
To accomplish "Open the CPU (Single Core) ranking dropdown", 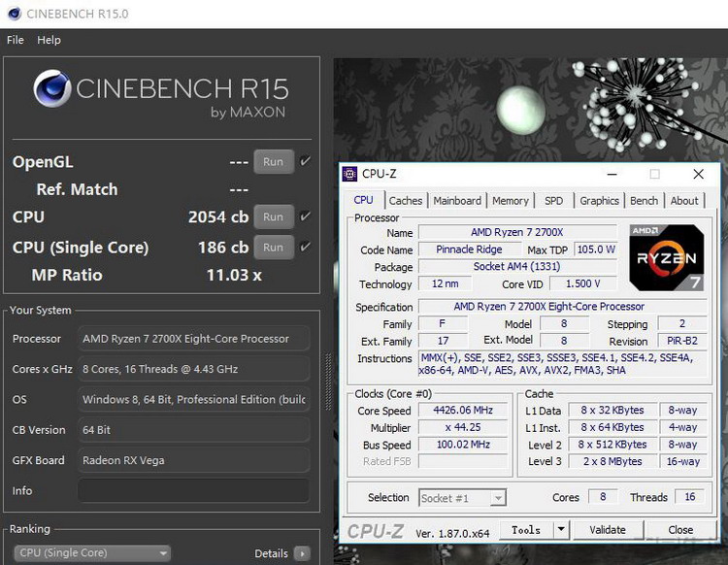I will pos(92,553).
